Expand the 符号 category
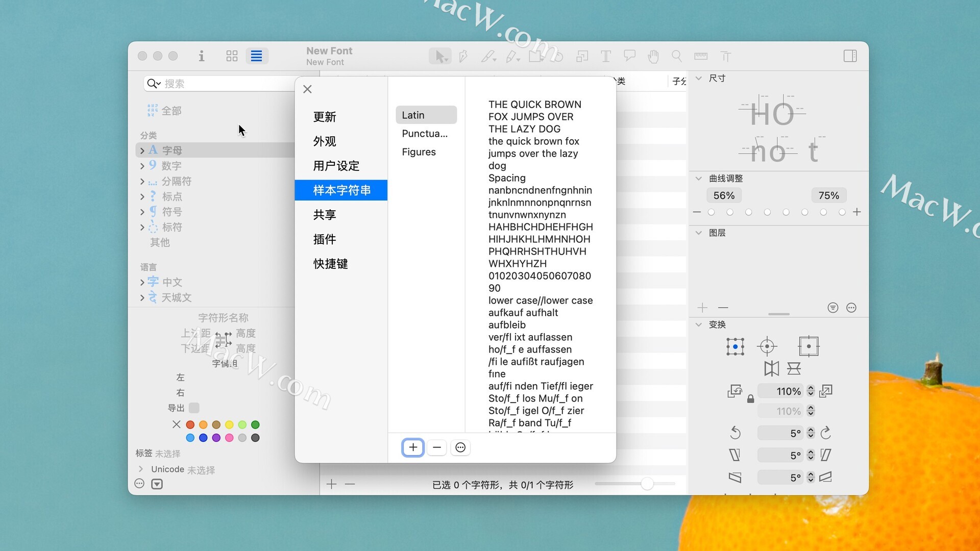 pos(142,212)
